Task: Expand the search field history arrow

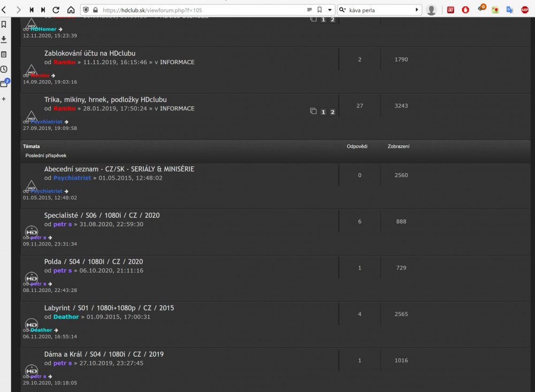Action: pos(417,10)
